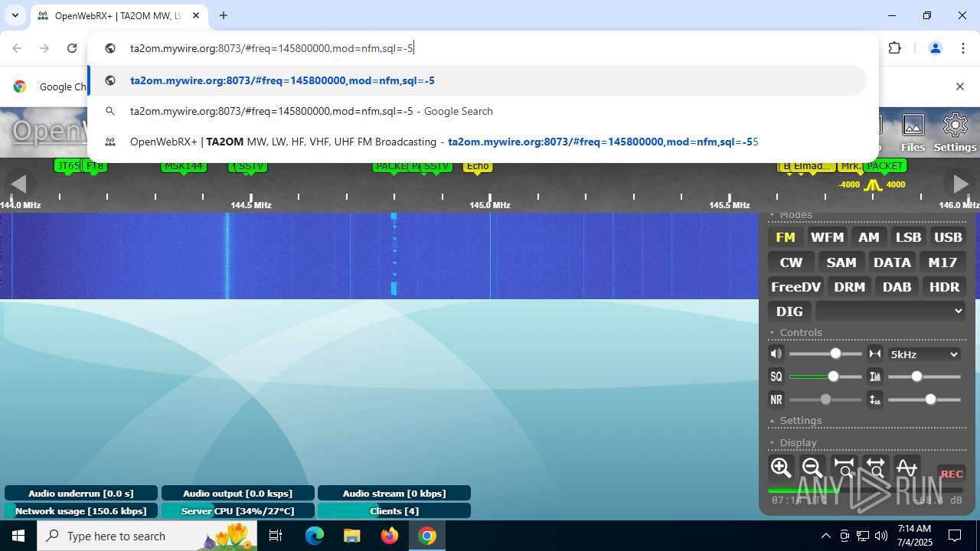Tune to the JT65 bookmark

[x=67, y=165]
